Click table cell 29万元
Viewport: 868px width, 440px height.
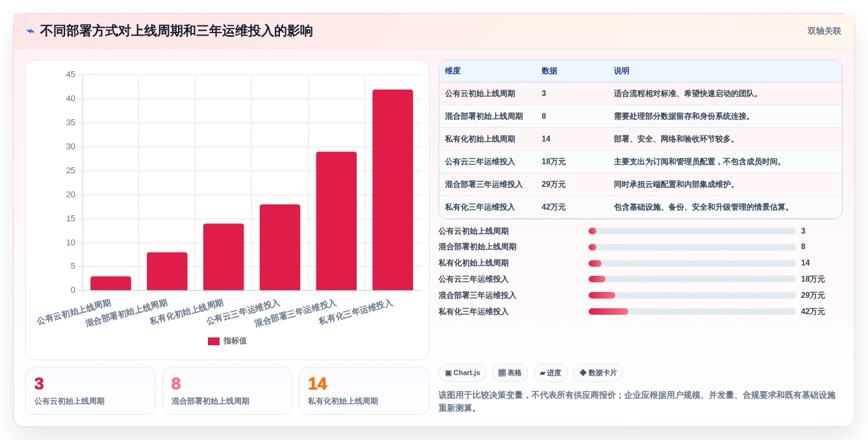coord(554,184)
